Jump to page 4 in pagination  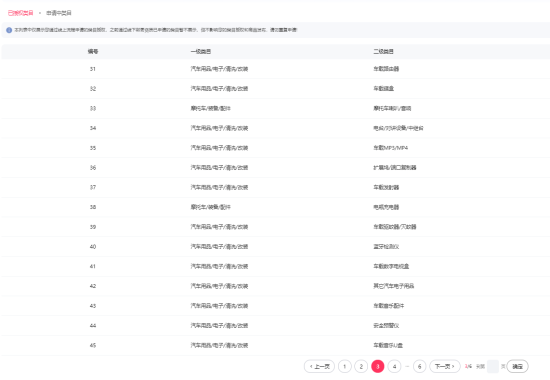click(394, 366)
